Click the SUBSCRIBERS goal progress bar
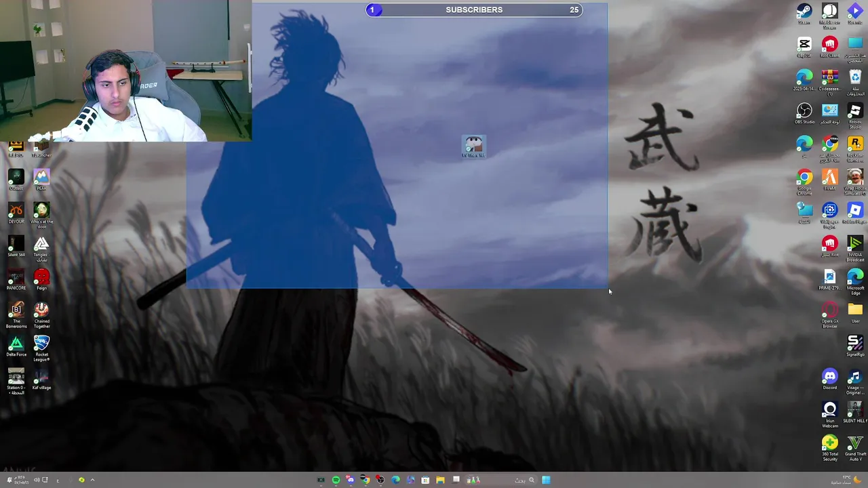This screenshot has width=868, height=488. tap(474, 9)
